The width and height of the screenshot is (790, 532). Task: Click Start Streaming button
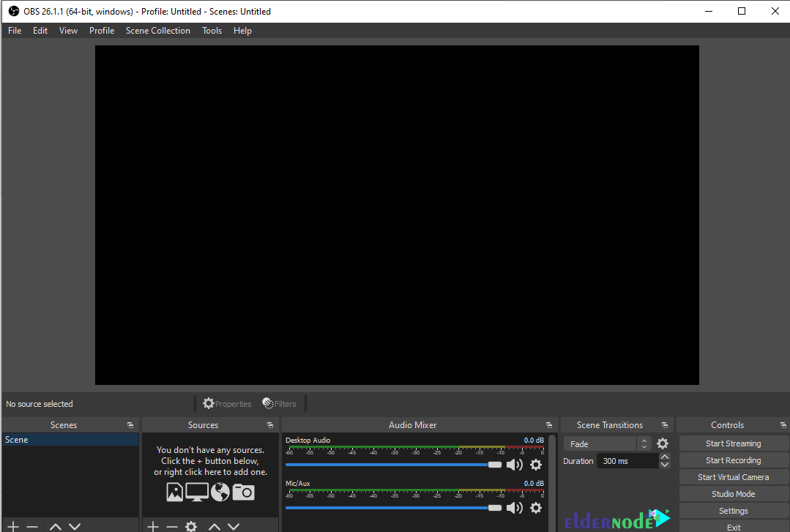coord(734,443)
